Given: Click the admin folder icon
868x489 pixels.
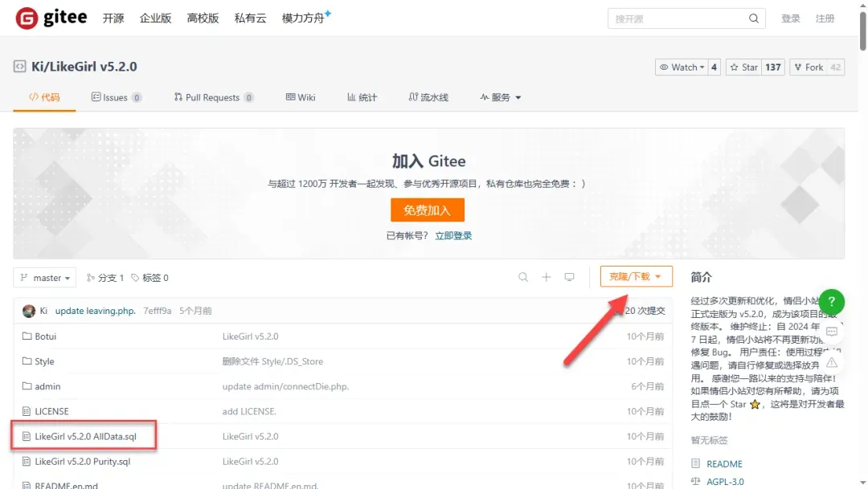Looking at the screenshot, I should [27, 385].
